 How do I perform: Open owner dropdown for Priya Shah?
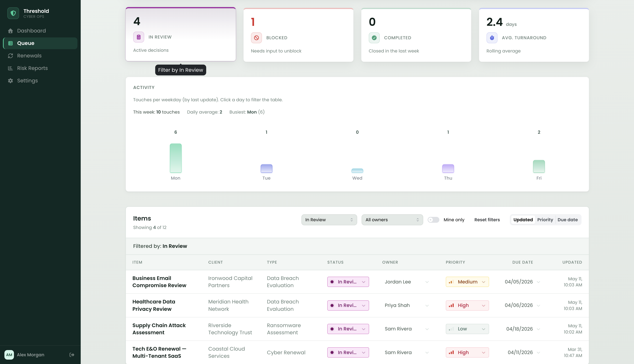click(407, 305)
